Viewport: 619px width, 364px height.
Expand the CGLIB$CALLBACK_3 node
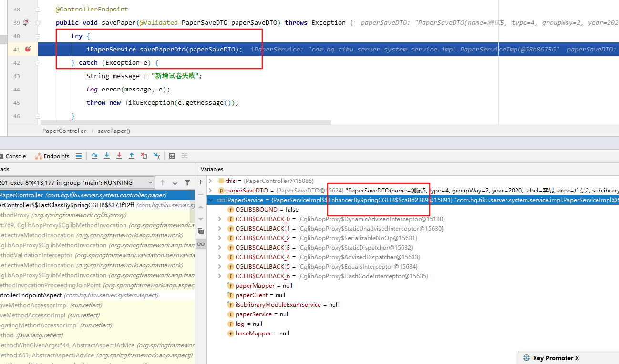(x=220, y=248)
